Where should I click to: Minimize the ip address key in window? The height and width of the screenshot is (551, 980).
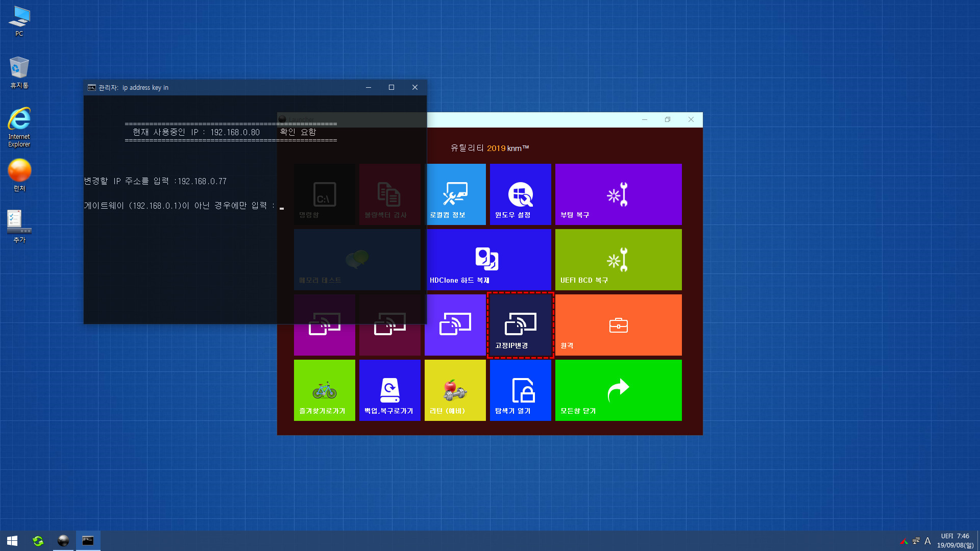pyautogui.click(x=368, y=87)
